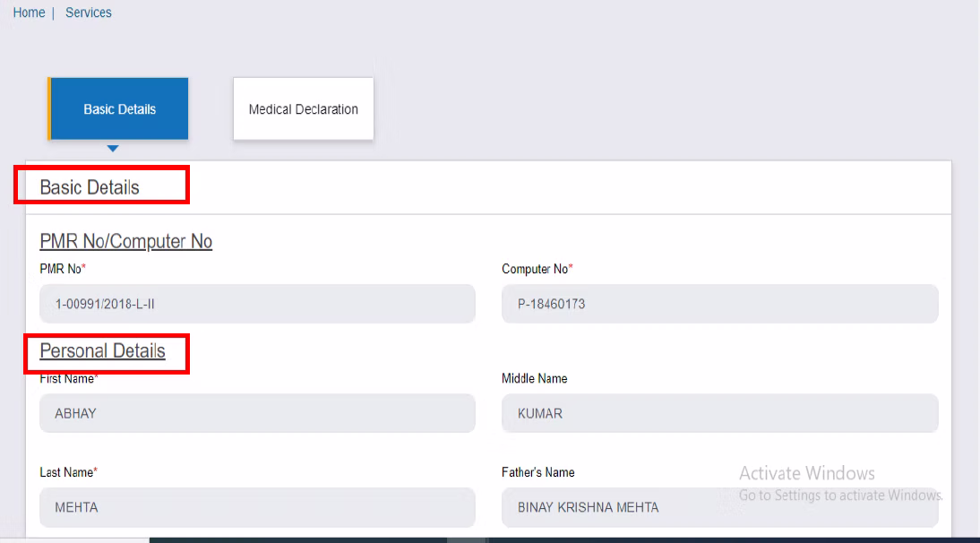Screen dimensions: 980x543
Task: Click the Computer No input field
Action: tap(720, 304)
